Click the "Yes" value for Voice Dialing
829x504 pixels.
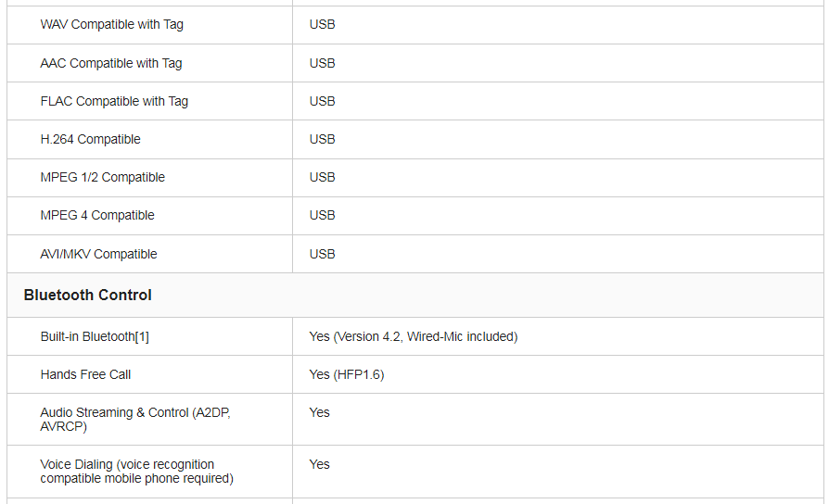(319, 464)
